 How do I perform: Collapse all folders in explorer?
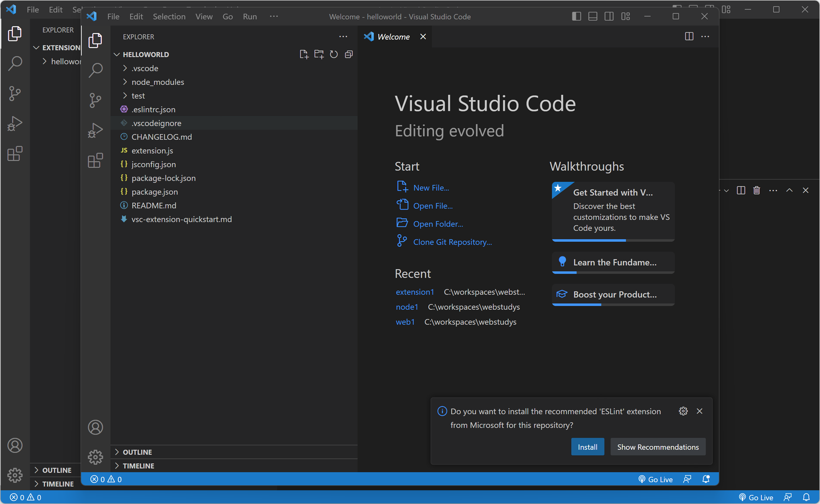click(x=349, y=54)
